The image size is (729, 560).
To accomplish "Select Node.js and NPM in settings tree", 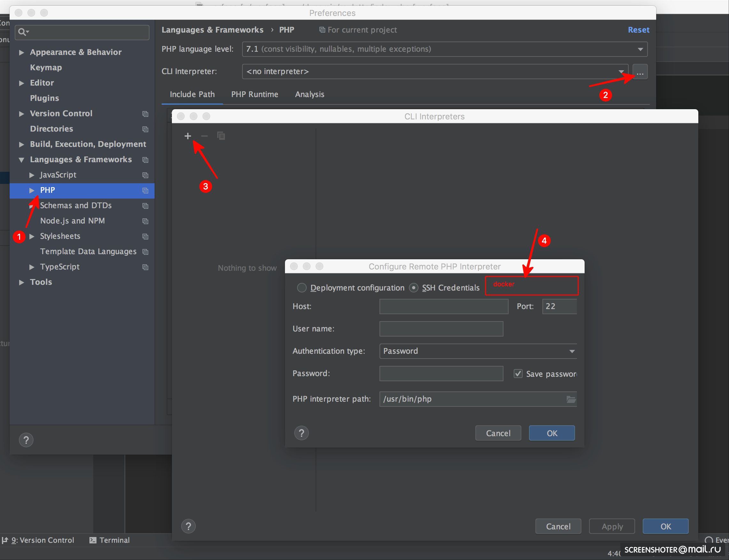I will (73, 221).
